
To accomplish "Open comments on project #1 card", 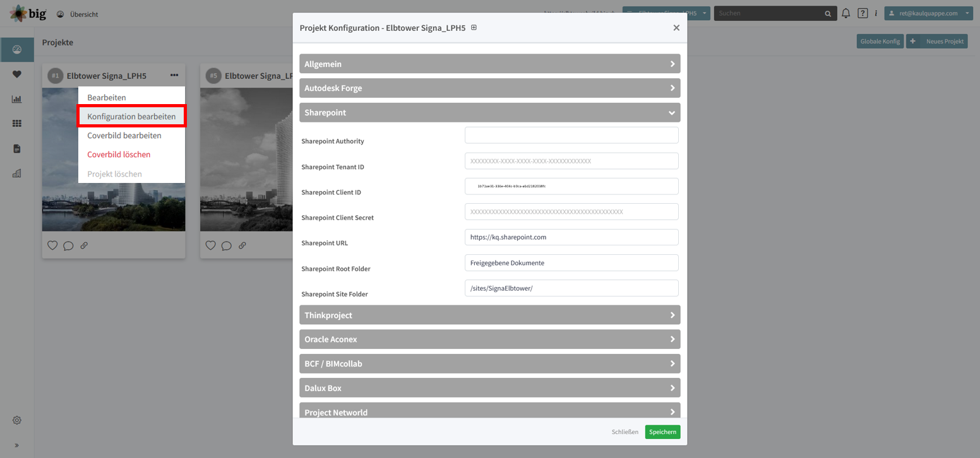I will pyautogui.click(x=68, y=246).
